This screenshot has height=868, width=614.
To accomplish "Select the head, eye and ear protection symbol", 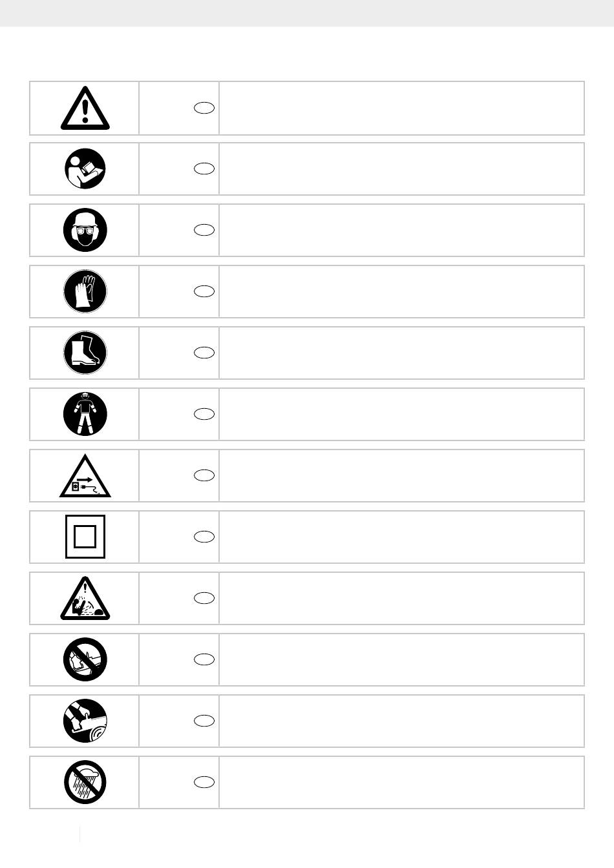I will click(85, 231).
